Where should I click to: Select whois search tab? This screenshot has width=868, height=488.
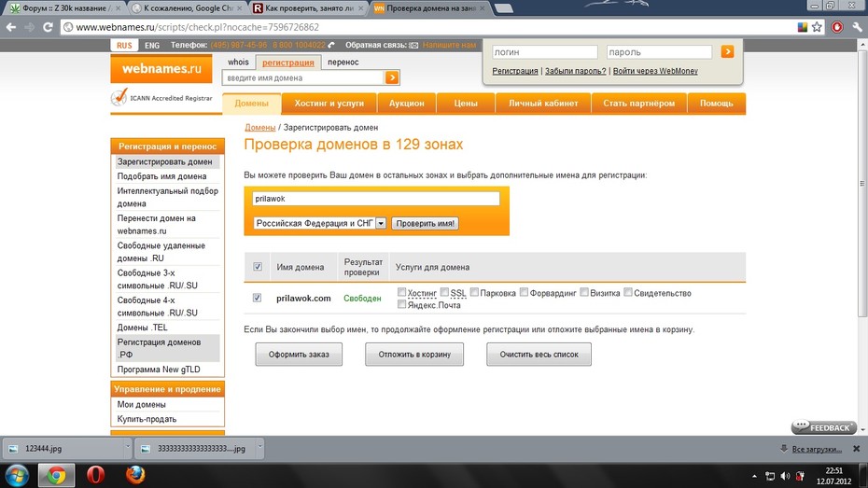(238, 62)
